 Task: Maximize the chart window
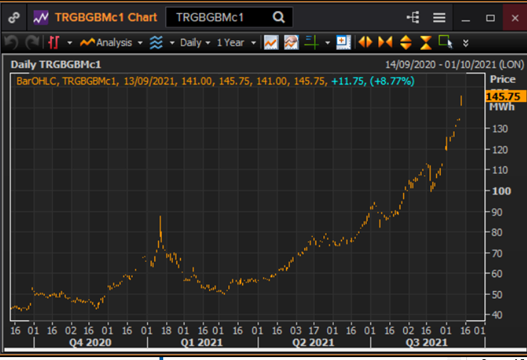coord(490,18)
